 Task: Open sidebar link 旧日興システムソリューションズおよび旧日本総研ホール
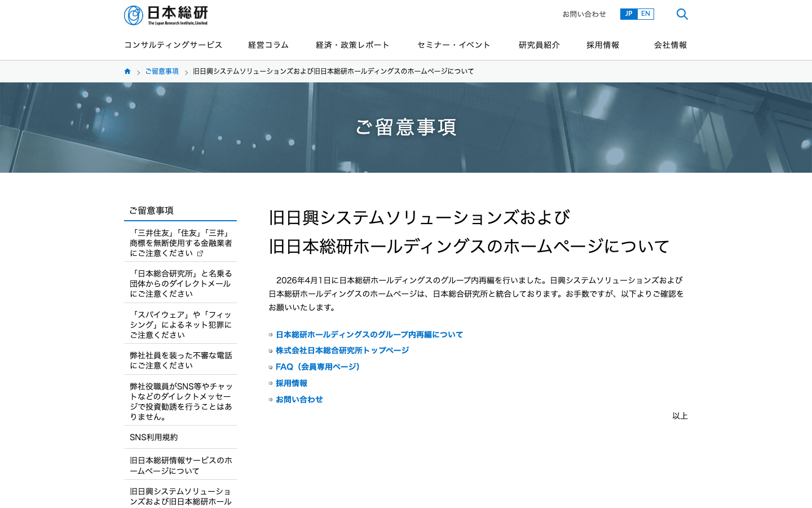point(180,497)
